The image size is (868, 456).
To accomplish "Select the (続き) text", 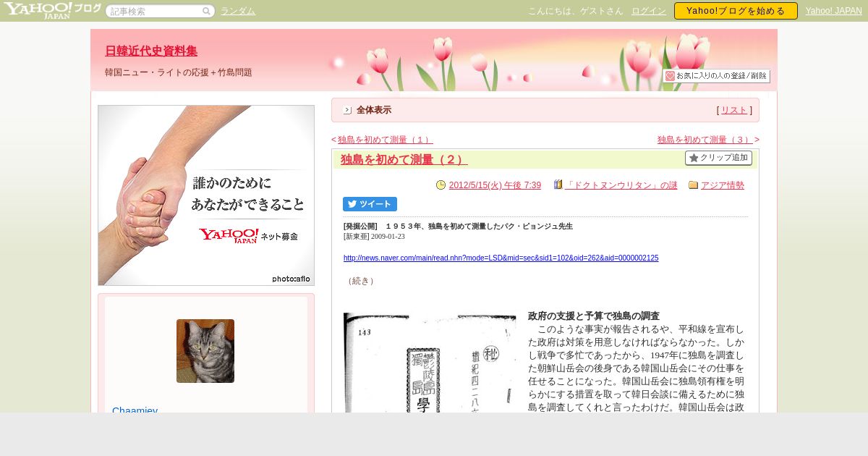I will [360, 281].
